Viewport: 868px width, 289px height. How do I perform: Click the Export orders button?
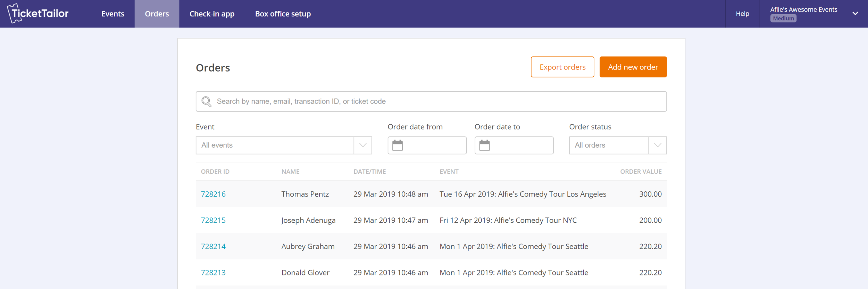(x=562, y=67)
